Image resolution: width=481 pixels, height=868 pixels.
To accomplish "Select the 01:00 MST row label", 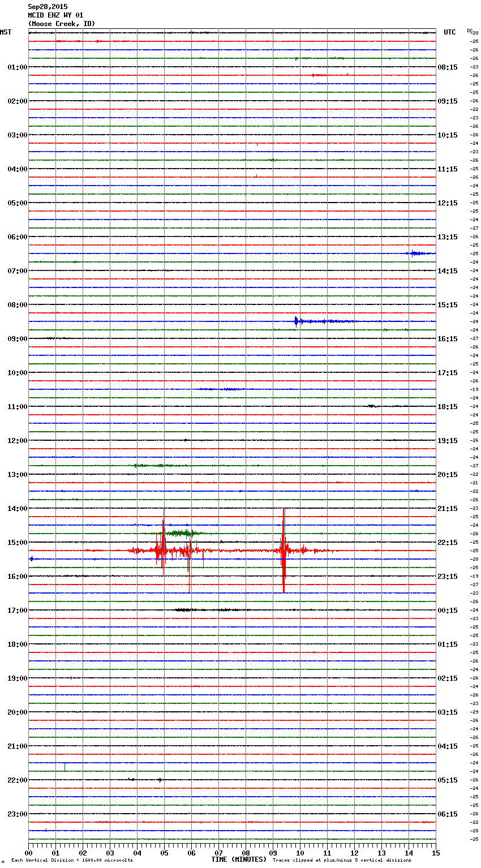I will [18, 67].
